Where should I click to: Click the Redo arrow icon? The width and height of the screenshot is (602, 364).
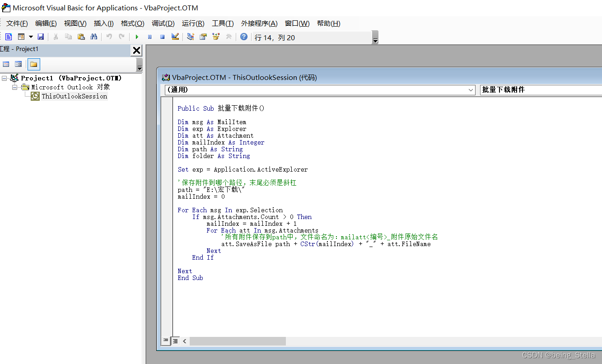click(x=121, y=37)
